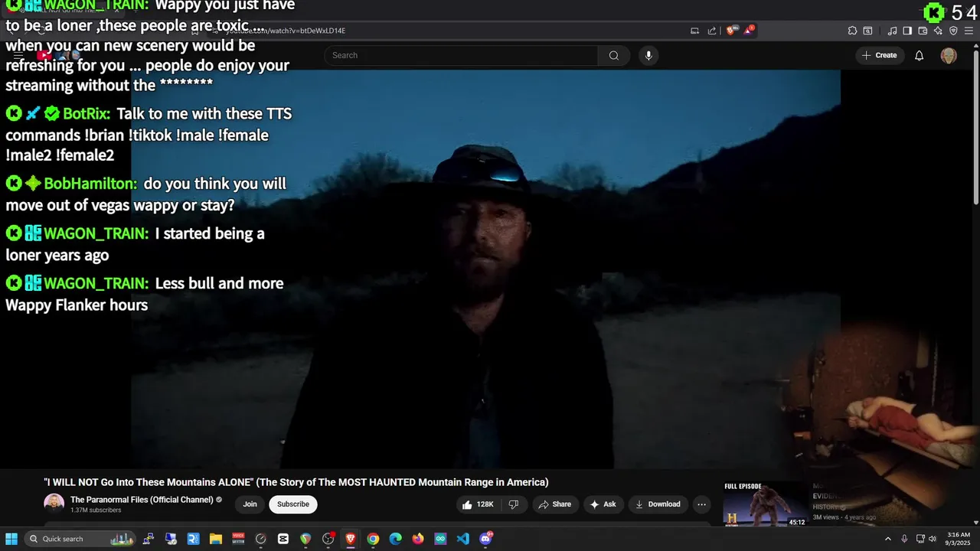The height and width of the screenshot is (551, 980).
Task: Click the browser URL address text
Action: click(x=286, y=31)
